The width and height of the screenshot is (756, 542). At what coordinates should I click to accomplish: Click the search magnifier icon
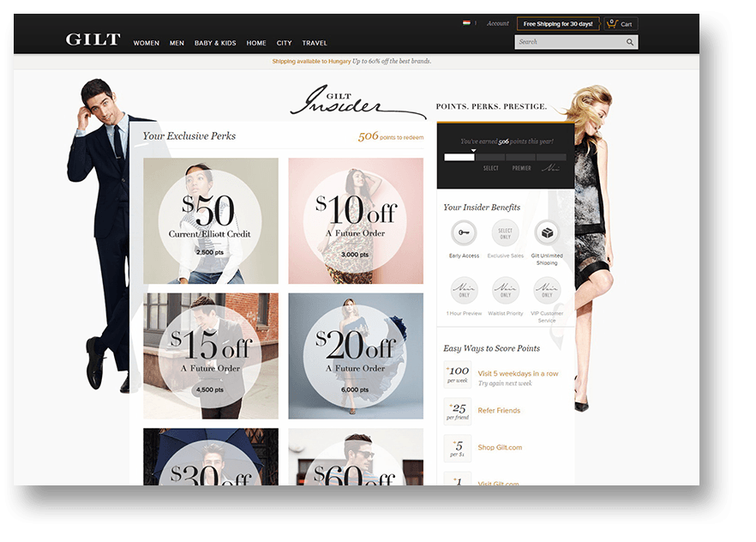click(630, 42)
